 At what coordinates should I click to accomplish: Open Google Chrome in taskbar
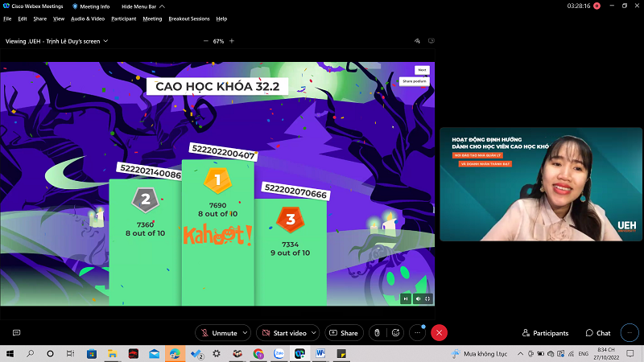pos(258,354)
